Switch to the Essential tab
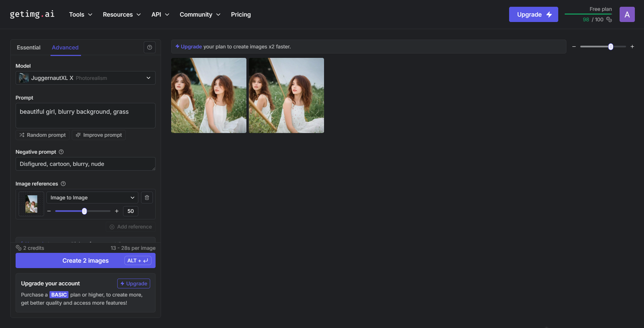 pos(29,47)
